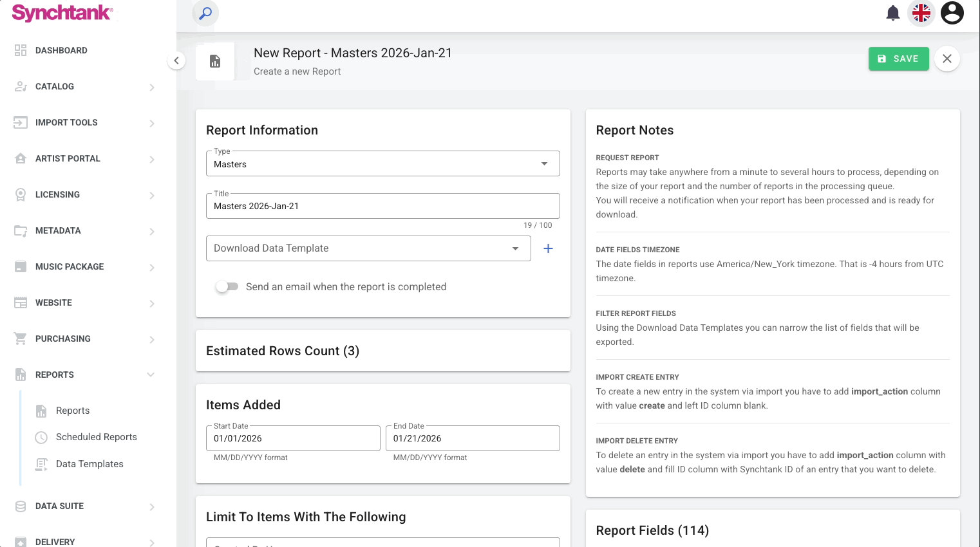
Task: Open the Download Data Template dropdown
Action: 368,248
